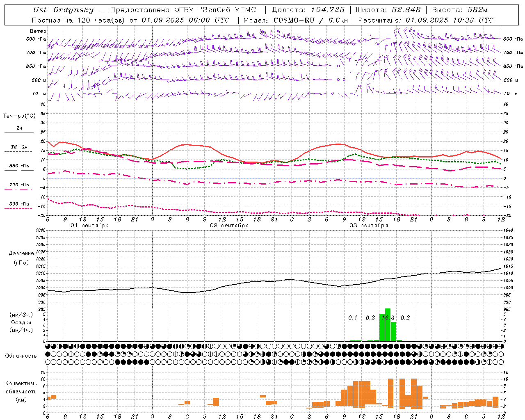Click the calm wind circle at 10 м level
The image size is (525, 420).
pos(333,93)
